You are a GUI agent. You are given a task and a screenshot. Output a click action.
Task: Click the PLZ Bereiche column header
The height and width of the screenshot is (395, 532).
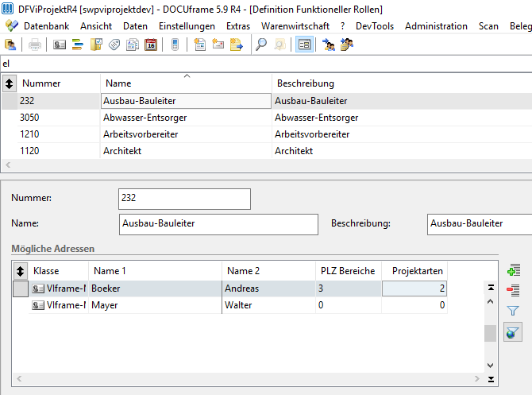coord(348,271)
